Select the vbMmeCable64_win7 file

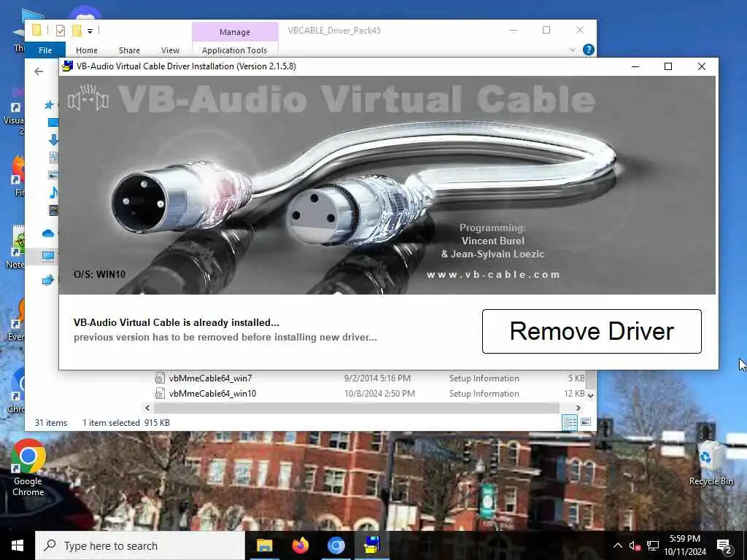[x=210, y=378]
